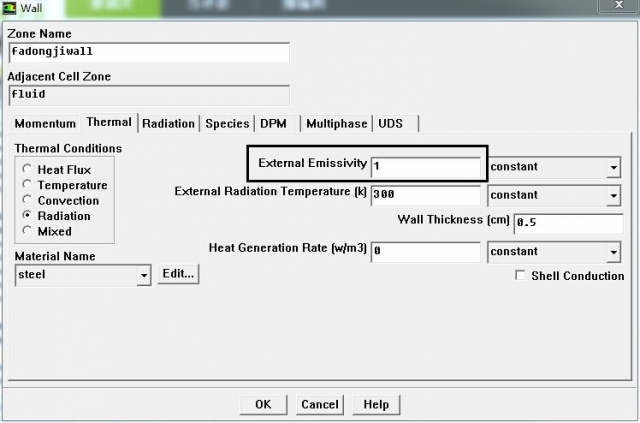640x423 pixels.
Task: Switch to the Species tab
Action: point(227,124)
